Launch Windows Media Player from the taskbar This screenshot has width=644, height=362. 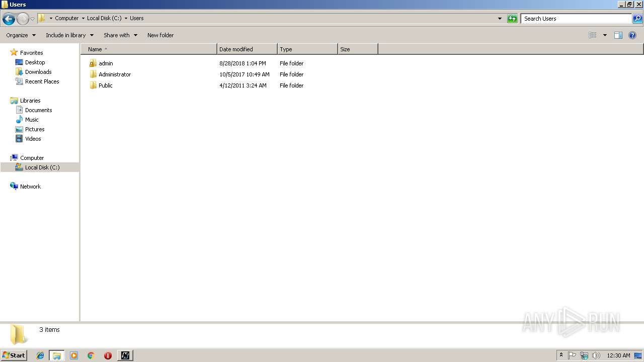[74, 355]
